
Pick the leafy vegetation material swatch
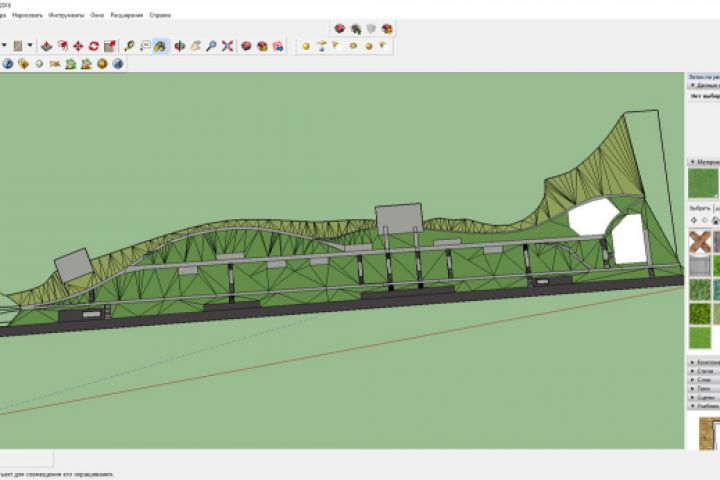coord(700,289)
